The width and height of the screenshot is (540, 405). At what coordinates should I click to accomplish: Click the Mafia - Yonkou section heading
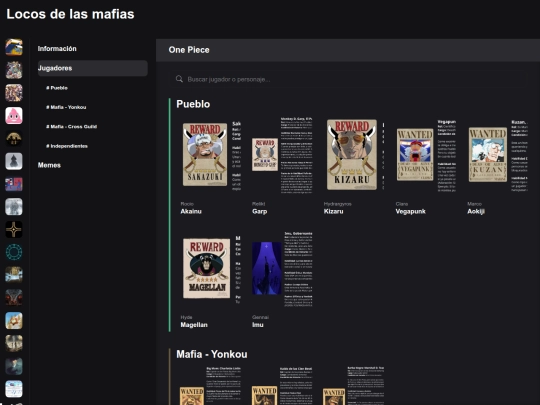[212, 354]
